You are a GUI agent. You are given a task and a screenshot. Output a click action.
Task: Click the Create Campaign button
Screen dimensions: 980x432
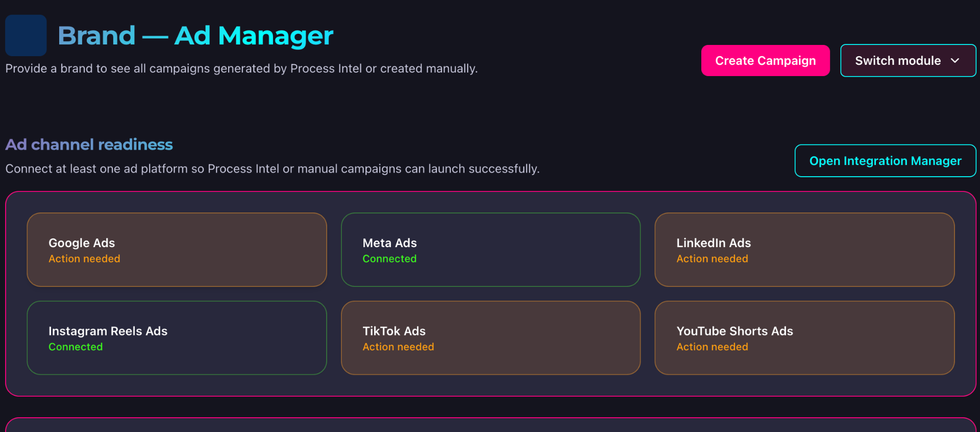tap(765, 60)
